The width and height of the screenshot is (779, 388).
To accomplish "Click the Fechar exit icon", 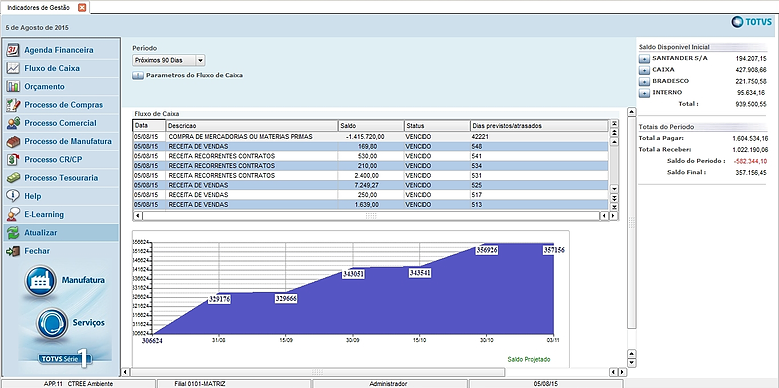I will pyautogui.click(x=13, y=251).
